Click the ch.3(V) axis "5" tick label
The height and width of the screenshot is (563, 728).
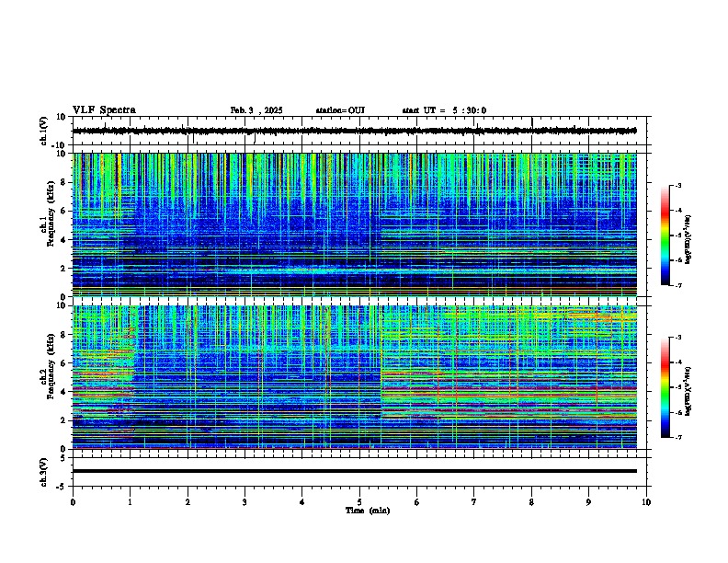[63, 458]
